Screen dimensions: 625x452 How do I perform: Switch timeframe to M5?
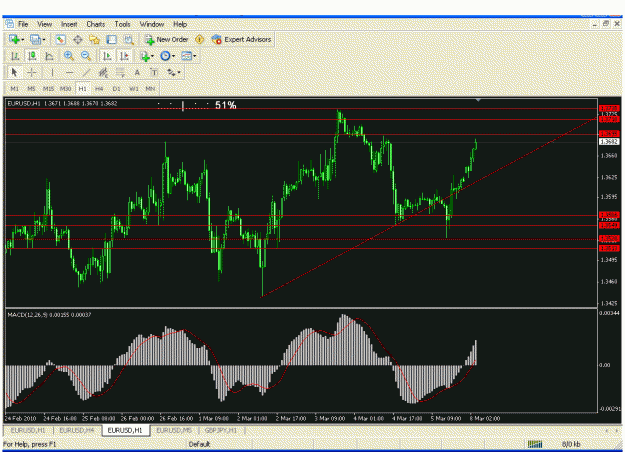[31, 88]
